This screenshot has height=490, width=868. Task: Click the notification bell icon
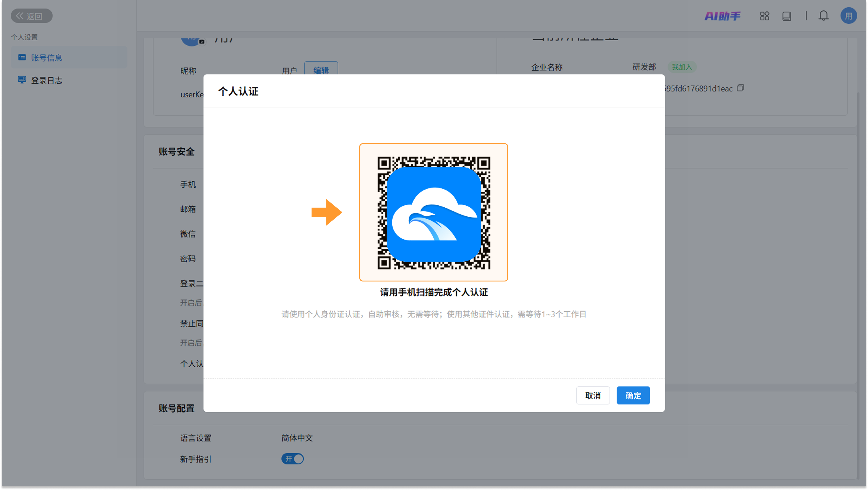click(823, 16)
